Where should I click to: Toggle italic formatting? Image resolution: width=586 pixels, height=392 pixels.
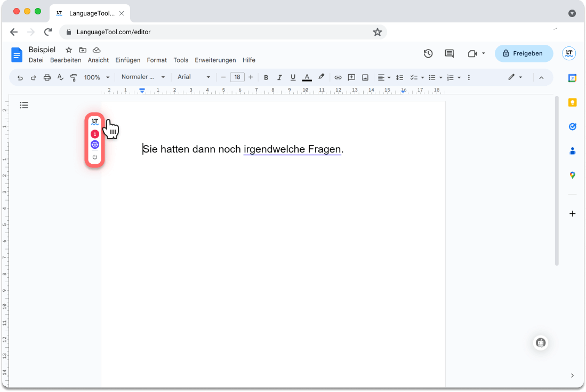point(279,77)
